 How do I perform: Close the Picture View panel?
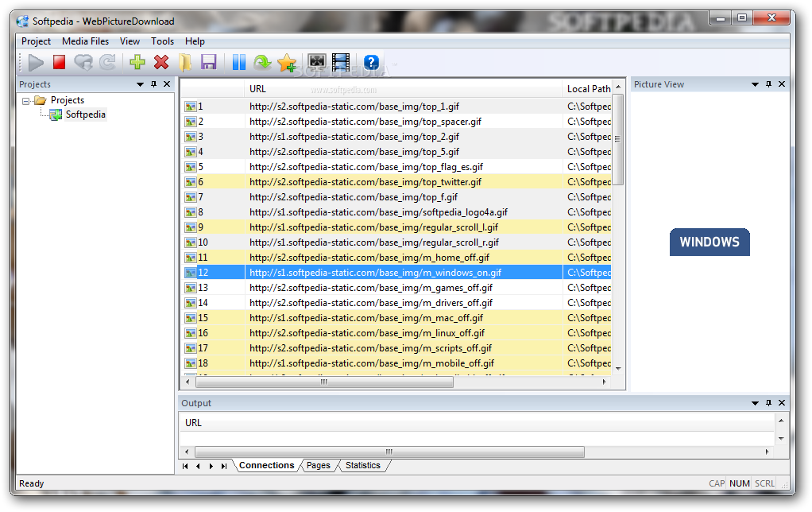point(782,84)
